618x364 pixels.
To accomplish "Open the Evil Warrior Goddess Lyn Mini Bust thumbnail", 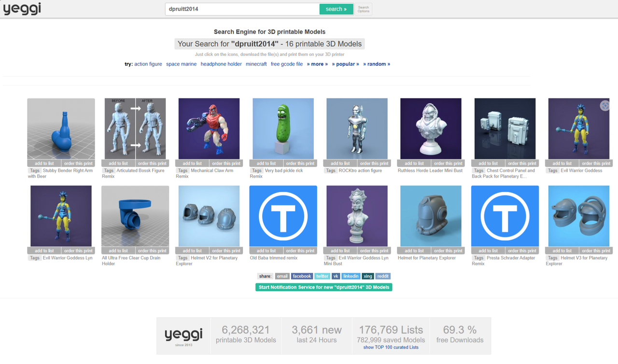I will tap(357, 216).
